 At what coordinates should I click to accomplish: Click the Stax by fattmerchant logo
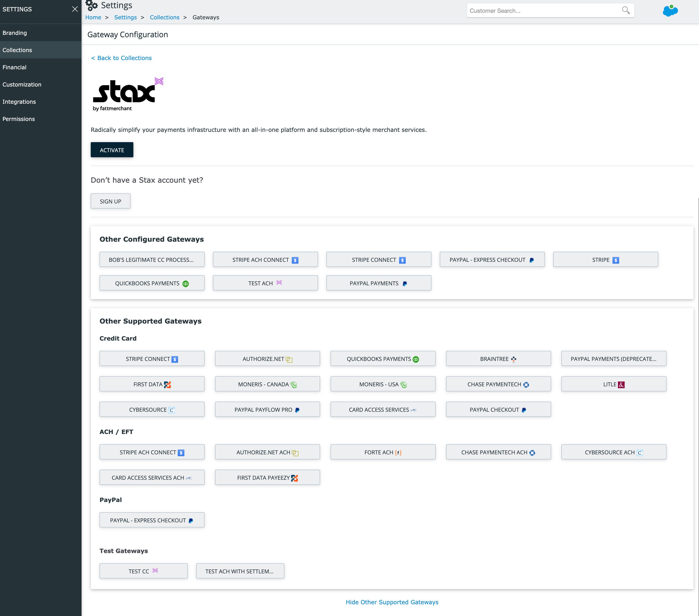tap(128, 94)
